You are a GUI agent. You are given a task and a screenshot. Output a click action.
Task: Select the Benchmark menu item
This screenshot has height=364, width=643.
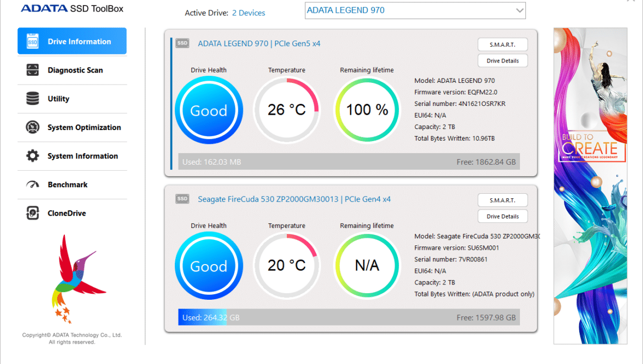click(x=72, y=184)
